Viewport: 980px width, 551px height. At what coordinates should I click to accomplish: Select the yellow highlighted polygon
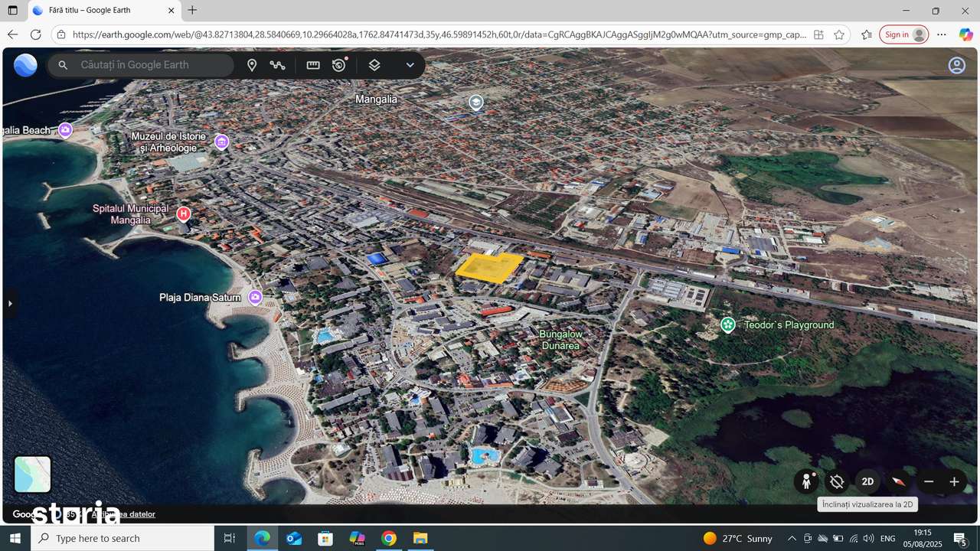click(490, 267)
